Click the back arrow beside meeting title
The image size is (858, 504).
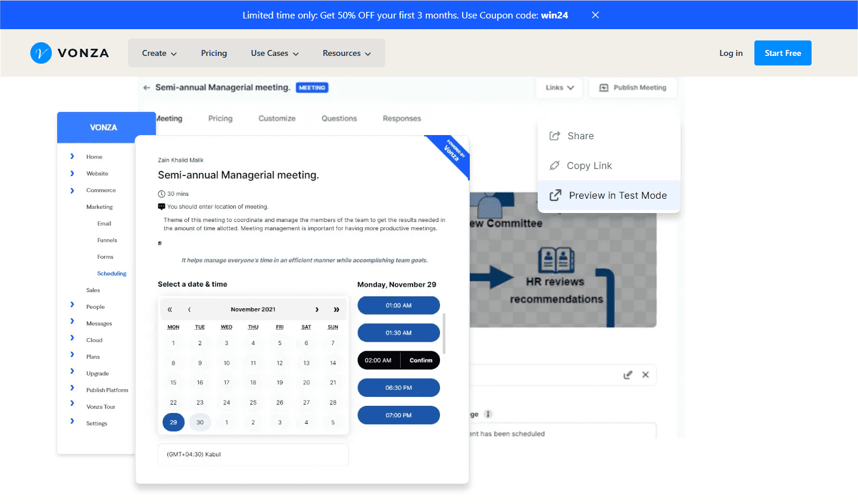(x=146, y=87)
